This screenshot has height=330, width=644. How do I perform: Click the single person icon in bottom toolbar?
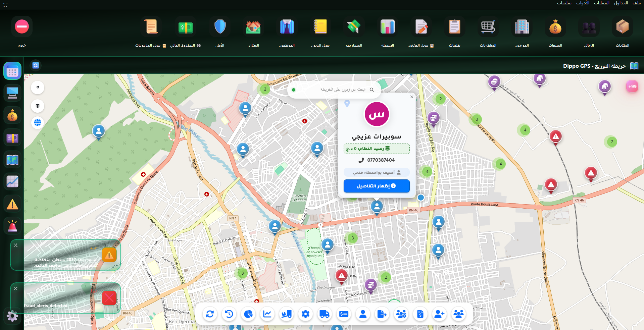coord(363,314)
